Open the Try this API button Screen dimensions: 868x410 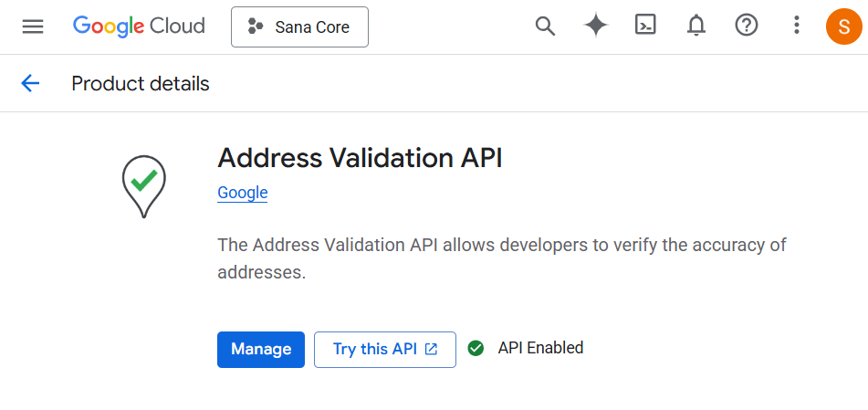click(384, 349)
